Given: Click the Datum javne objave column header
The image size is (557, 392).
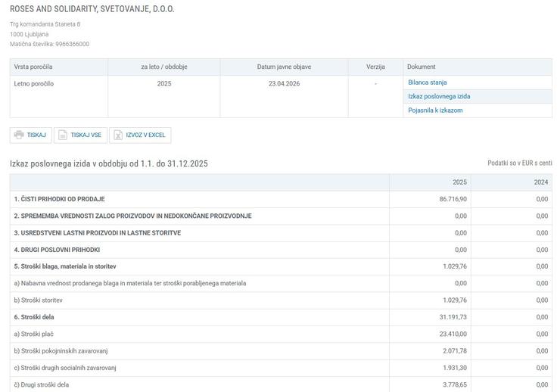Looking at the screenshot, I should [x=285, y=67].
